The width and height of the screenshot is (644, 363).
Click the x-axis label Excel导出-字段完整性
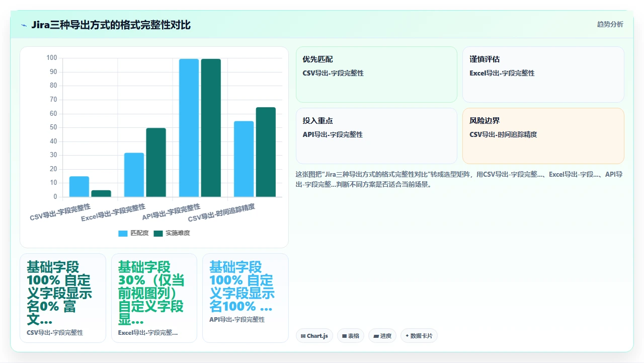113,212
